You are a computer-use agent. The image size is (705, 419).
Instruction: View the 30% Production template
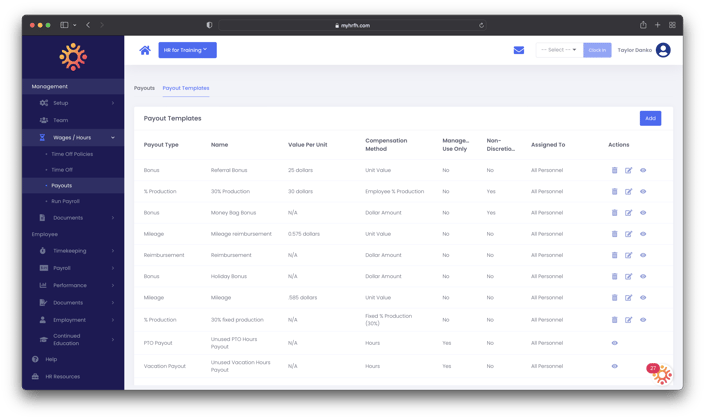[643, 192]
